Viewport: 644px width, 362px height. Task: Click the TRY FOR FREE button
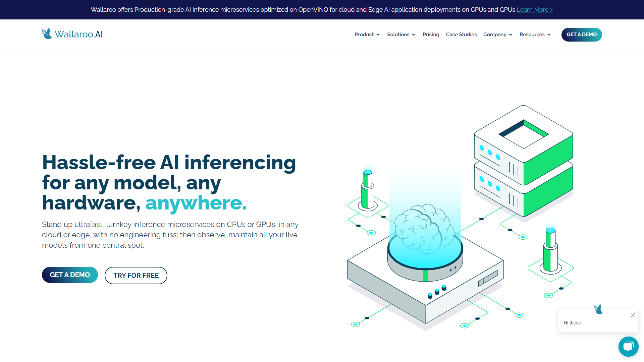(136, 276)
